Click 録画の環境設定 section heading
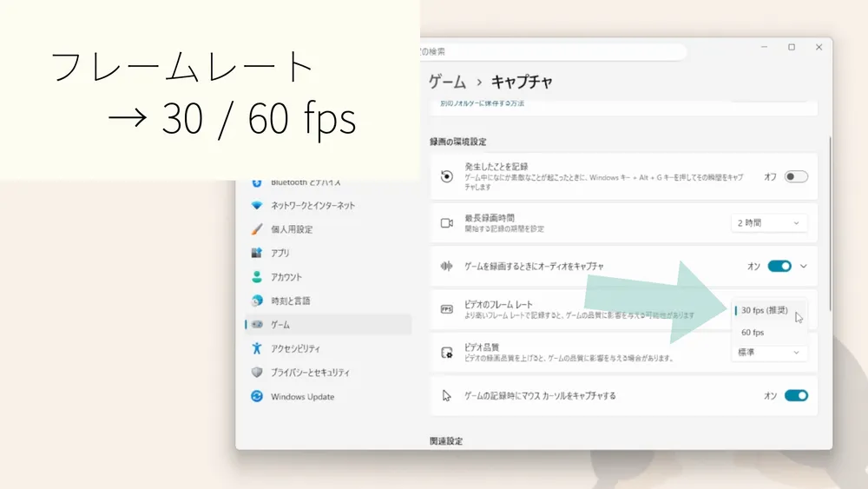The height and width of the screenshot is (489, 868). (458, 142)
